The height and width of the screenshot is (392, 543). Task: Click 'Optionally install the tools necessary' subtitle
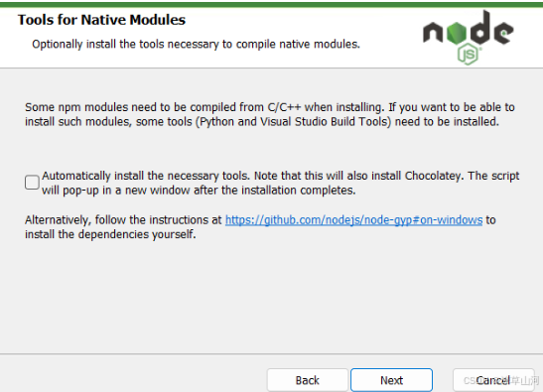196,45
